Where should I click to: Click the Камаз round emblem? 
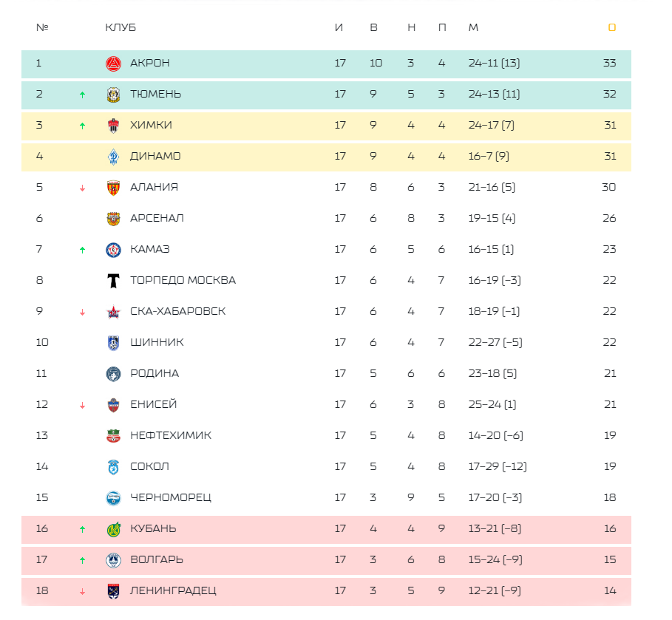tap(114, 250)
